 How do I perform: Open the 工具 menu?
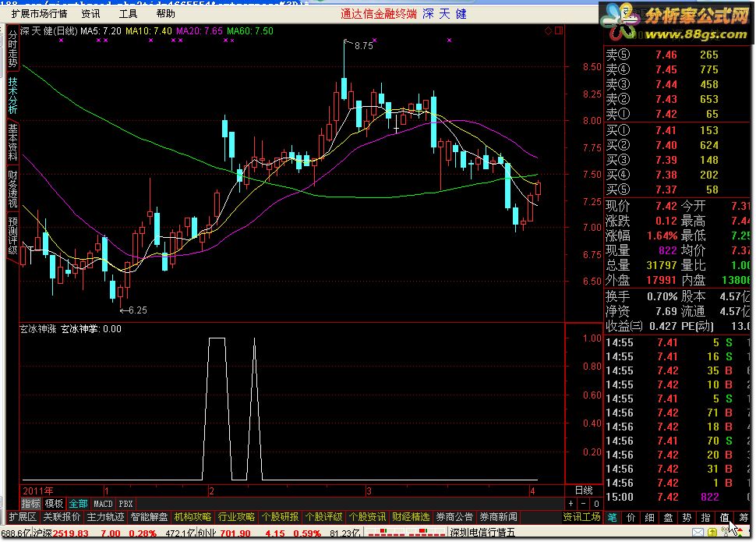[x=128, y=13]
